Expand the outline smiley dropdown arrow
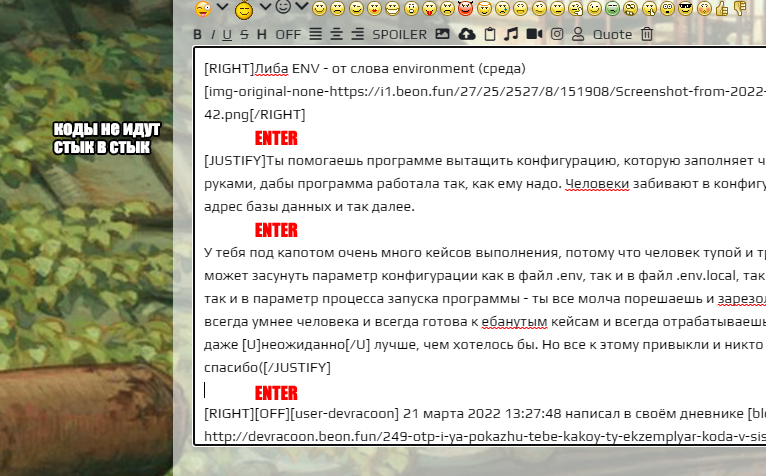Screen dimensions: 766x476 (302, 8)
